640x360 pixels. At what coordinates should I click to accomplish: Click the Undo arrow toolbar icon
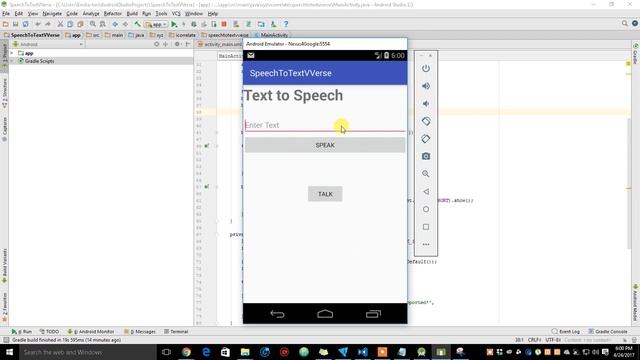click(x=38, y=24)
